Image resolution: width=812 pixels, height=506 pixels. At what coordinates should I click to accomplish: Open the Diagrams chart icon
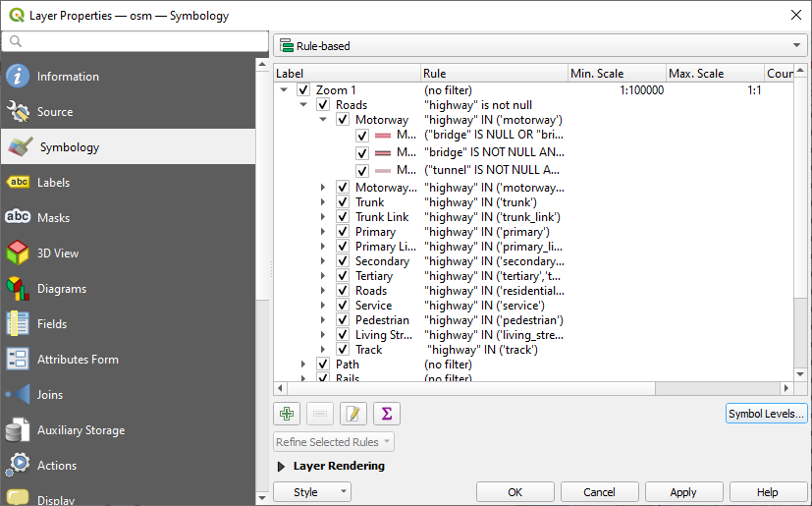coord(18,288)
